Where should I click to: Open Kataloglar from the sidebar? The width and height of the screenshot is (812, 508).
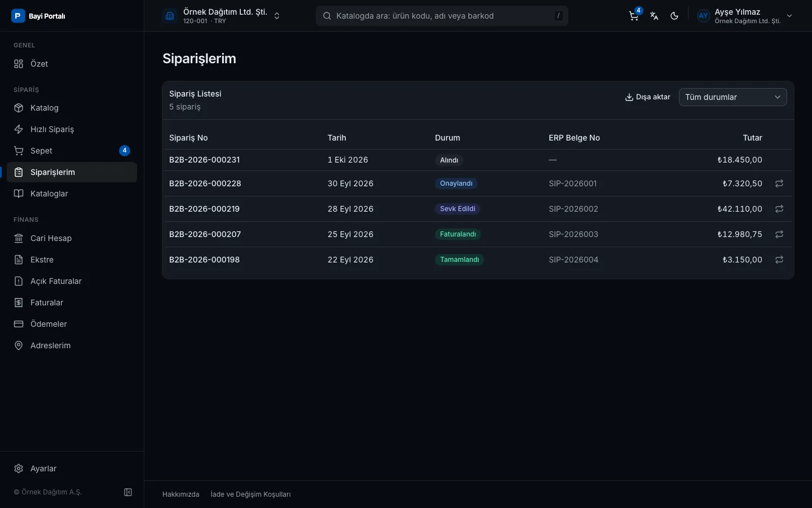[72, 194]
